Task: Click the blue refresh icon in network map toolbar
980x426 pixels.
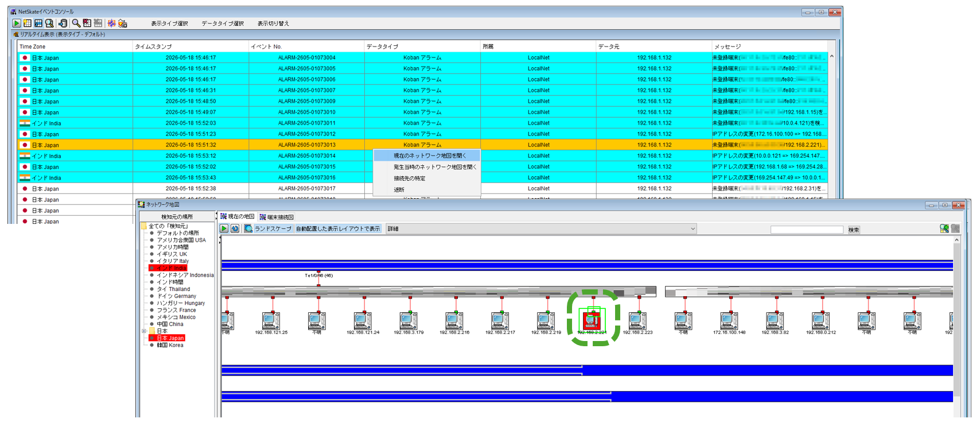Action: [x=235, y=229]
